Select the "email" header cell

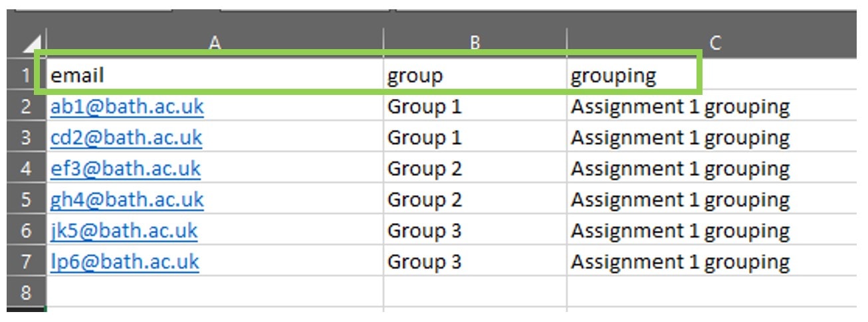[214, 76]
